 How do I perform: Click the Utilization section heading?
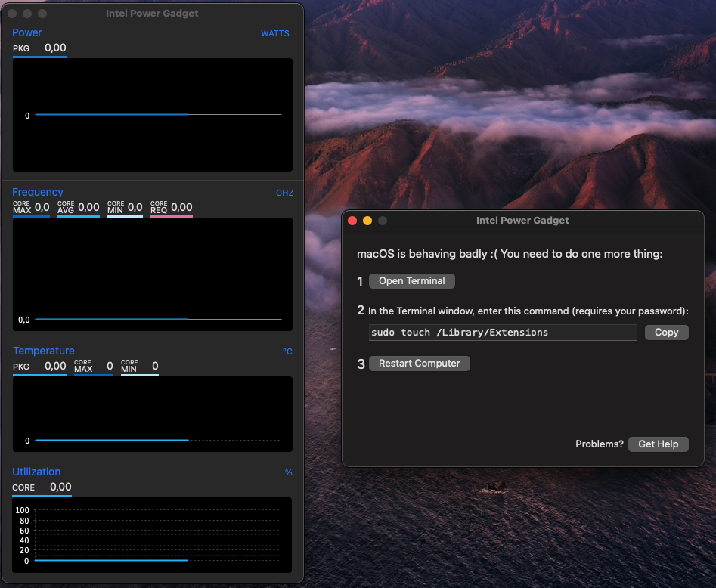click(x=36, y=472)
